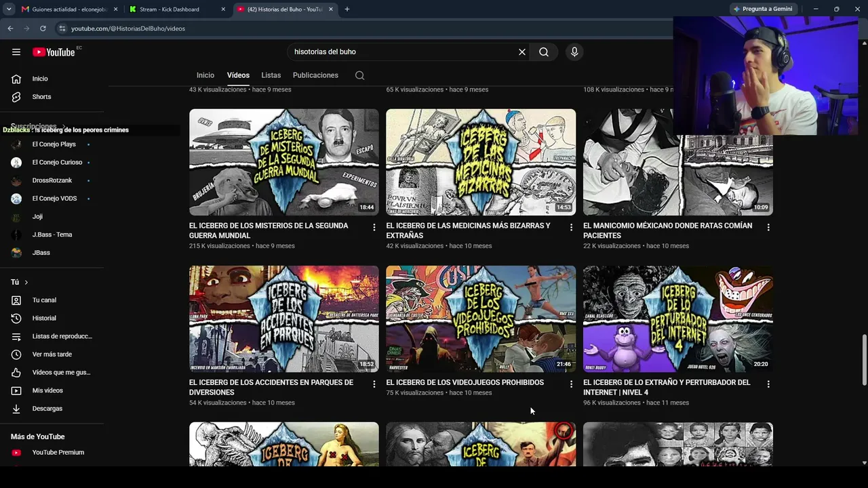
Task: Open El Conejo Plays subscription
Action: [52, 144]
